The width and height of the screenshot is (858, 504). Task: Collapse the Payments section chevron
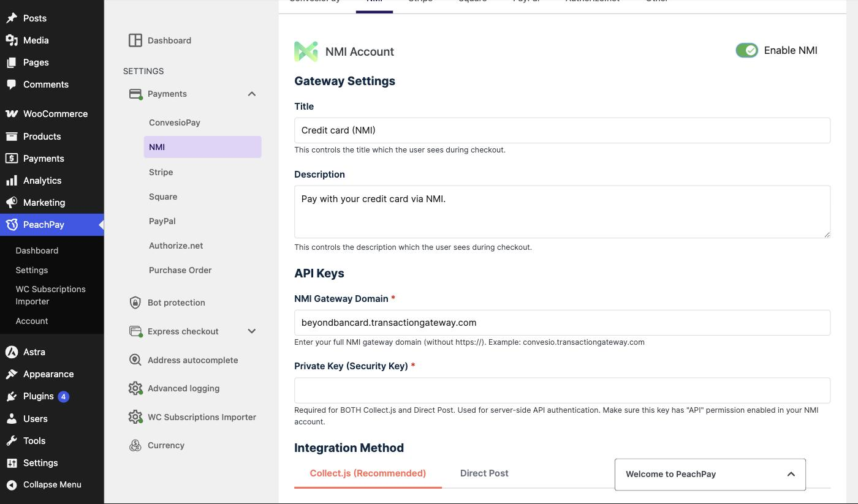pyautogui.click(x=252, y=94)
